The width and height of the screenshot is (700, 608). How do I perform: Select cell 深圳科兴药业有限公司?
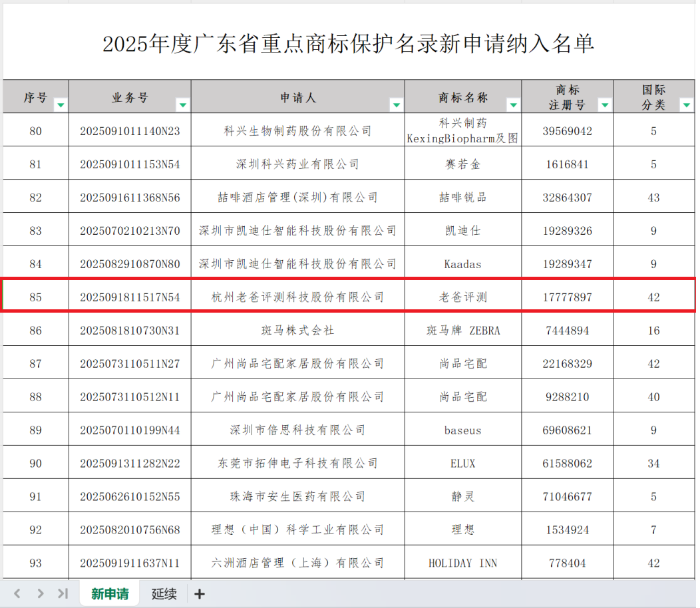[298, 163]
